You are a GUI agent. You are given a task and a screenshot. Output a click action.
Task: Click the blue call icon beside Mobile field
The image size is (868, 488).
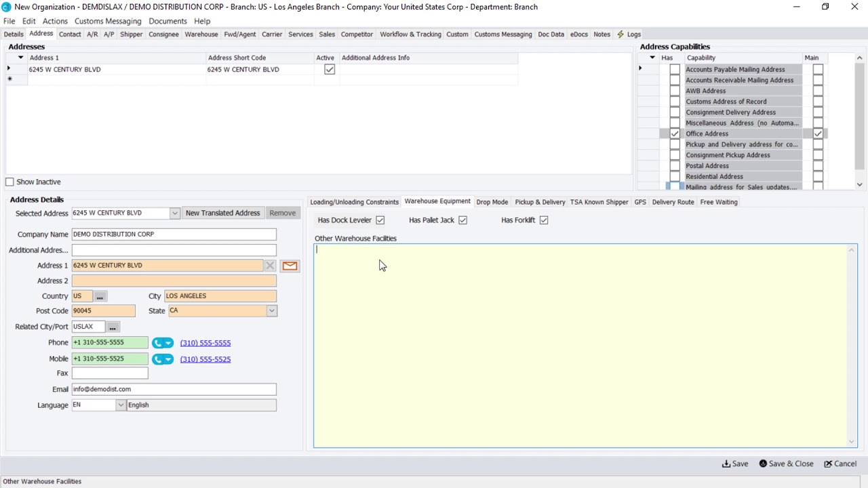click(163, 359)
